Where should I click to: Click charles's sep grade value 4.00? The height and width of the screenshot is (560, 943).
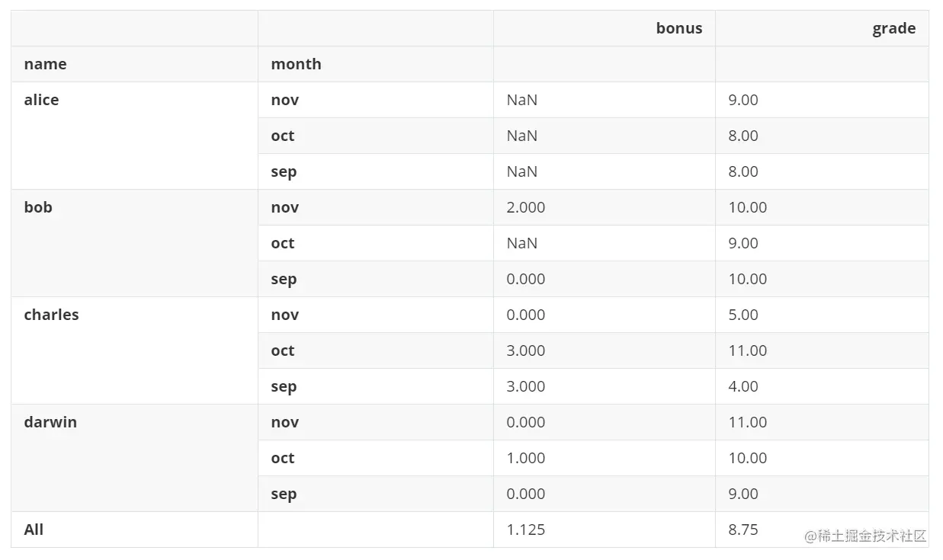click(x=743, y=387)
